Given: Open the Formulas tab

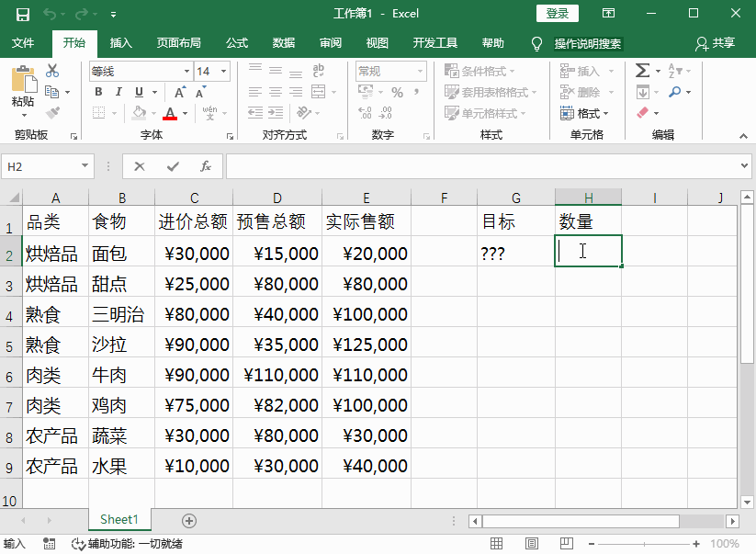Looking at the screenshot, I should [237, 43].
